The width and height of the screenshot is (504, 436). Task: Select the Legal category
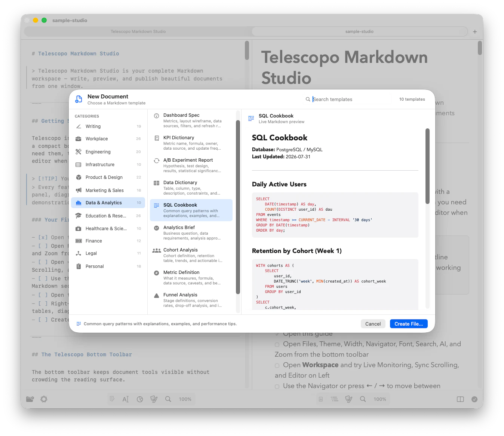pos(108,253)
